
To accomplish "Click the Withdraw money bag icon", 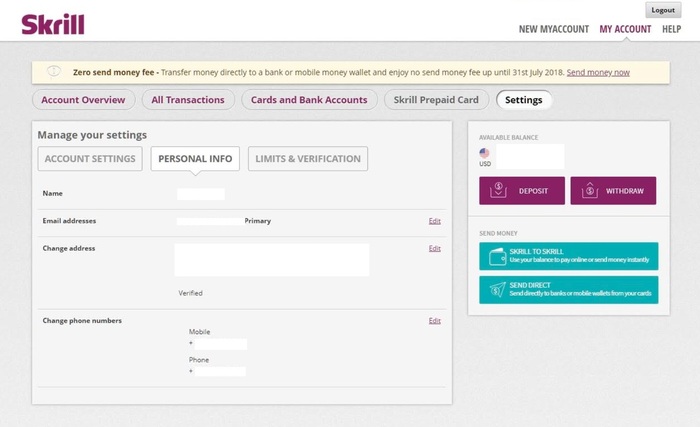I will (590, 190).
